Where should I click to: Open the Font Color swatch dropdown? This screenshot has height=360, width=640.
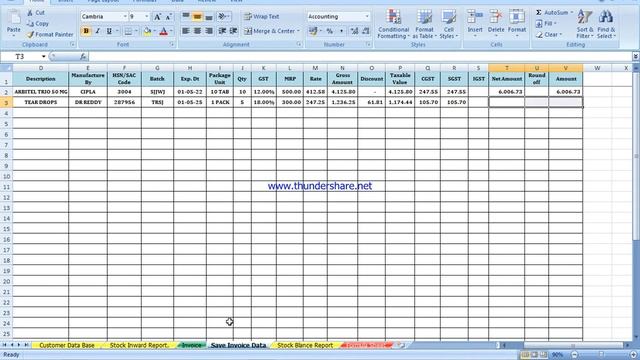pyautogui.click(x=171, y=31)
